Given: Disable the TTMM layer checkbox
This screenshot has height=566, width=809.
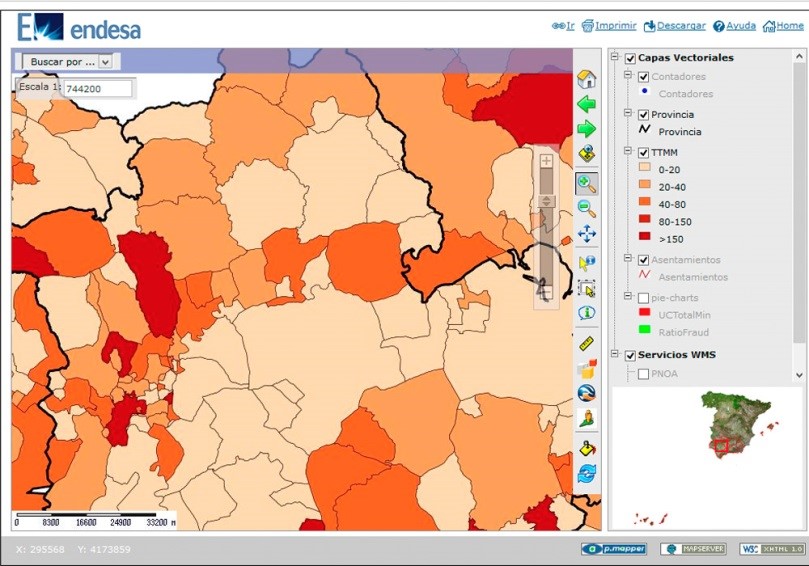Looking at the screenshot, I should coord(643,153).
